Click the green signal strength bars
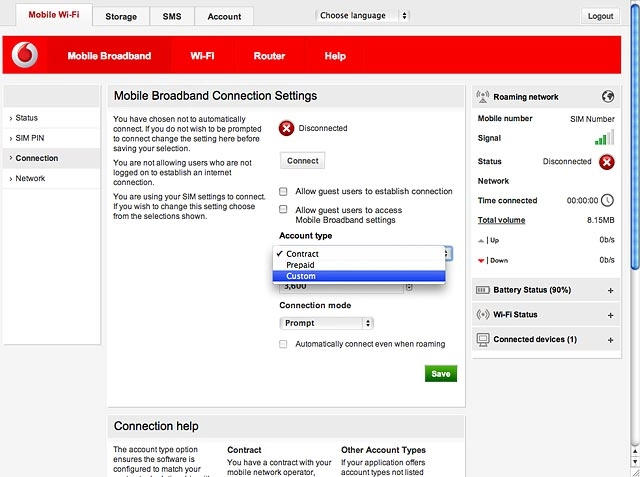 pos(604,138)
